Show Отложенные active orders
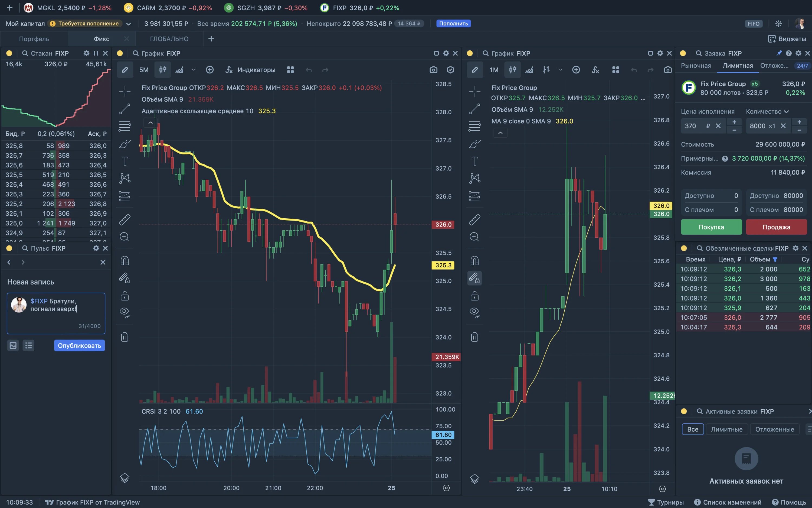The height and width of the screenshot is (508, 812). pos(774,429)
